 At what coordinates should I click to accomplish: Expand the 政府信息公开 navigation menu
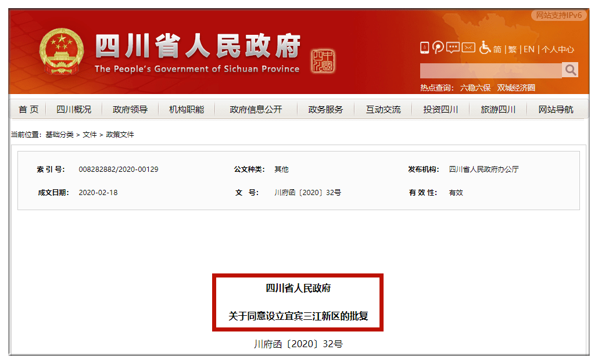[x=255, y=109]
